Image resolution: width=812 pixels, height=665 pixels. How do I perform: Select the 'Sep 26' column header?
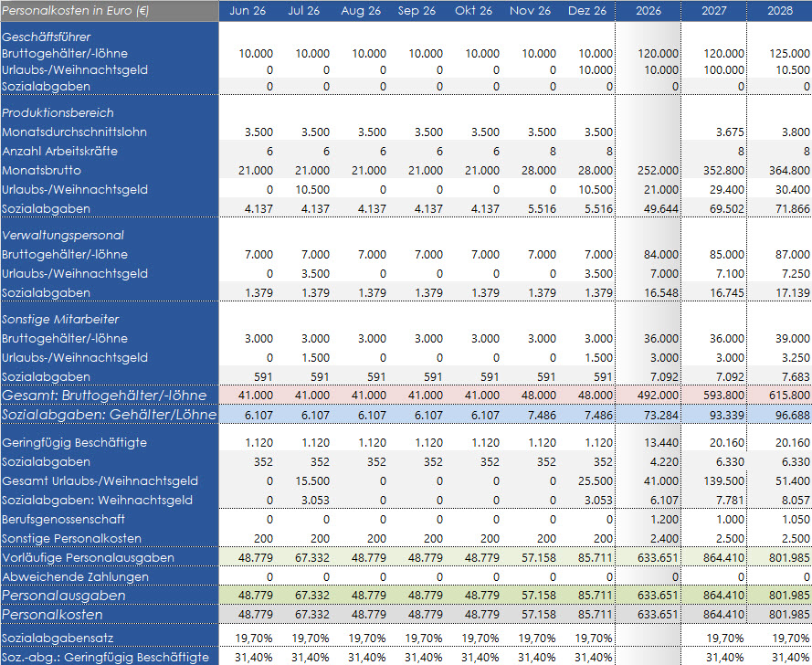[417, 10]
